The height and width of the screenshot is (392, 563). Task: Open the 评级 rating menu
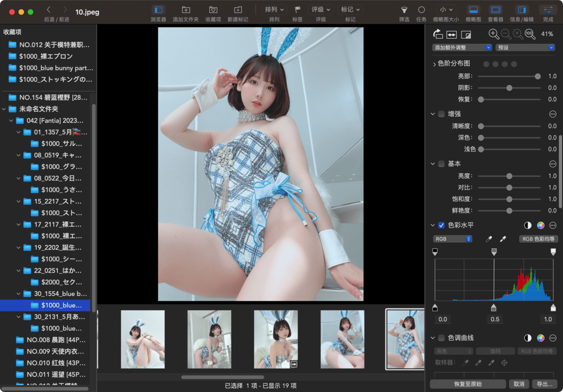pos(320,10)
